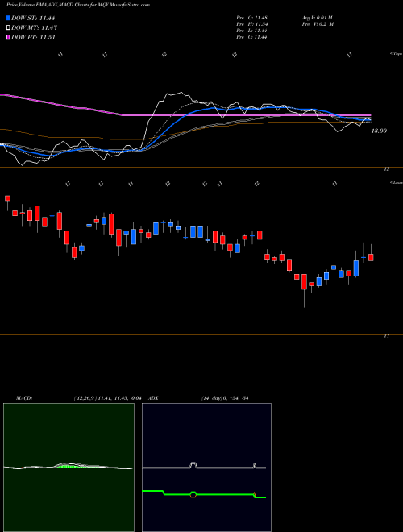403x532 pixels.
Task: Click the MACD panel heading
Action: 23,398
